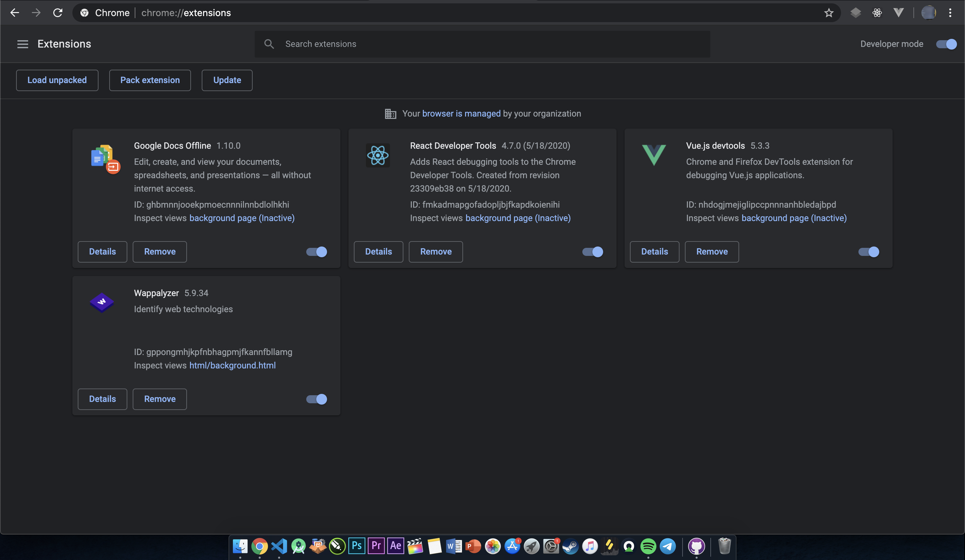This screenshot has height=560, width=965.
Task: Focus the Search extensions field
Action: tap(482, 44)
